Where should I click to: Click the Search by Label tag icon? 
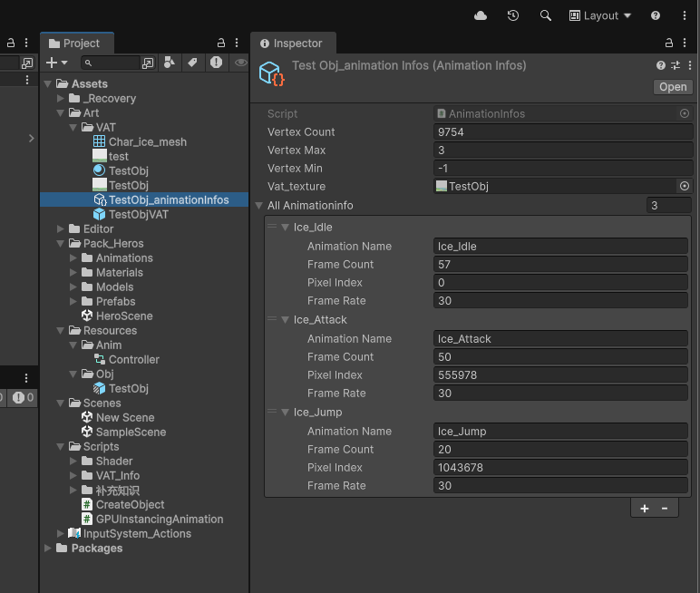coord(192,63)
